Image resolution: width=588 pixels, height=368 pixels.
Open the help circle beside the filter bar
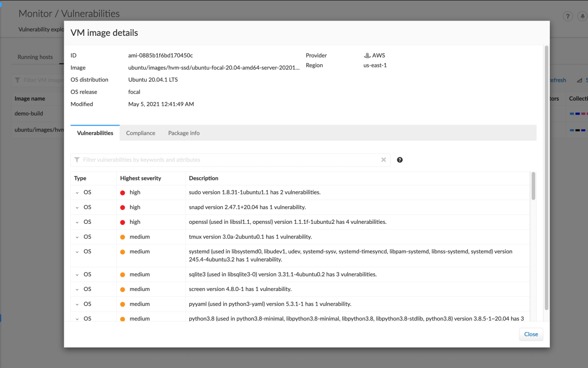pyautogui.click(x=399, y=160)
